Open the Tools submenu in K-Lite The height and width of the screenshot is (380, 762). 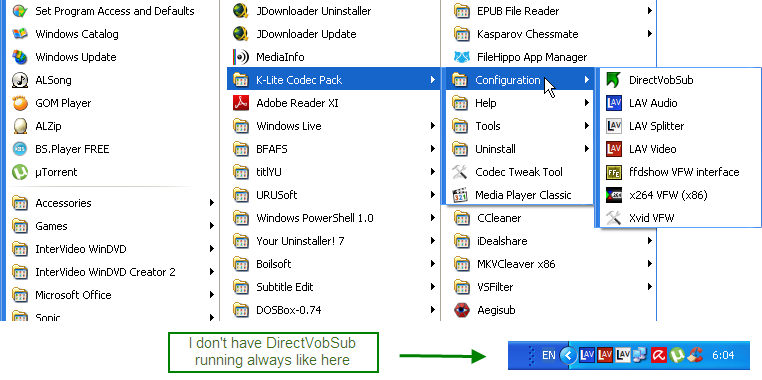click(x=520, y=126)
